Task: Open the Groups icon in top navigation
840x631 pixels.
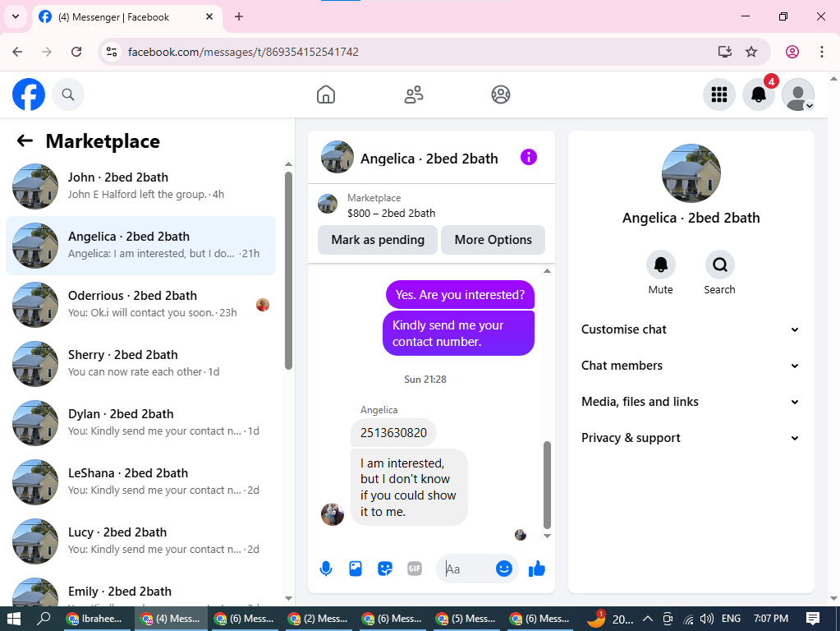Action: pos(500,94)
